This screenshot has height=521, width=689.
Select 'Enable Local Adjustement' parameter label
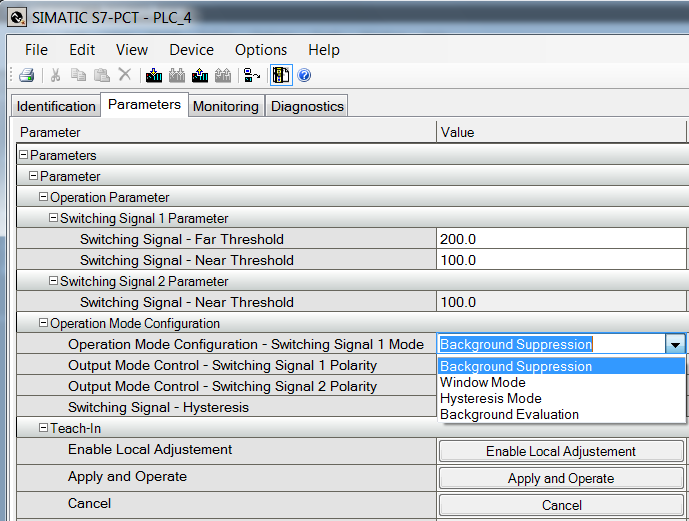[150, 449]
